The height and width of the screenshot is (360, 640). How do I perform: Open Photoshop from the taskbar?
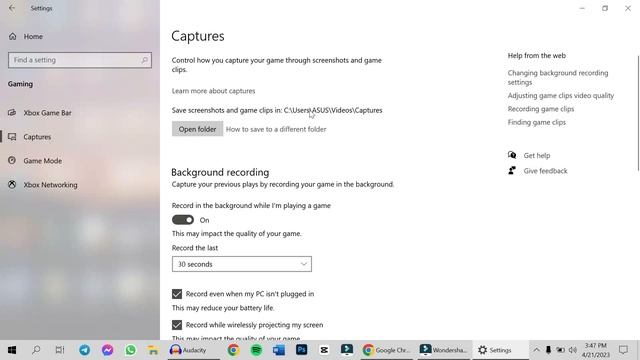[x=302, y=350]
